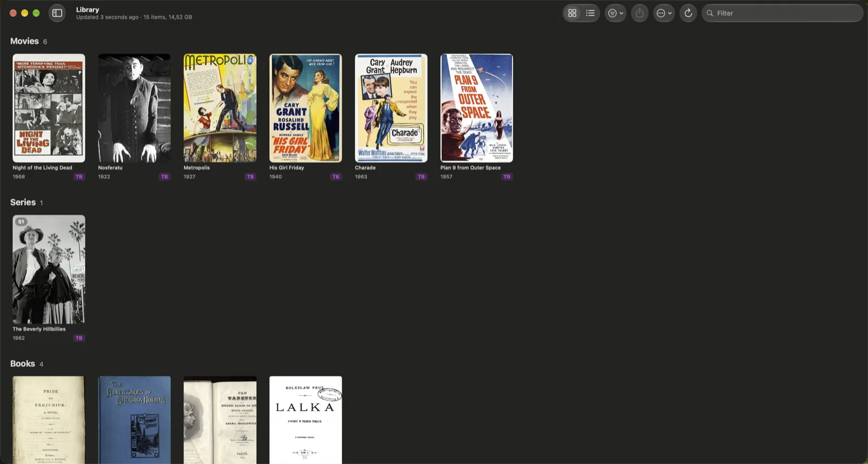Click the Charade year 1963 text
The image size is (868, 464).
pyautogui.click(x=361, y=177)
